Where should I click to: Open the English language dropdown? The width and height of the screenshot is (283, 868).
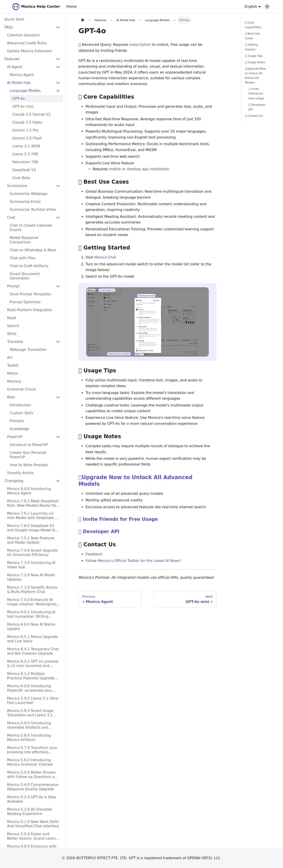[253, 6]
